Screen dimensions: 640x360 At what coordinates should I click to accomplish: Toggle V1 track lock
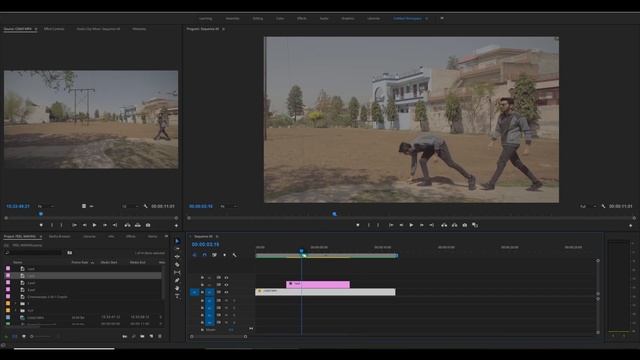[202, 292]
